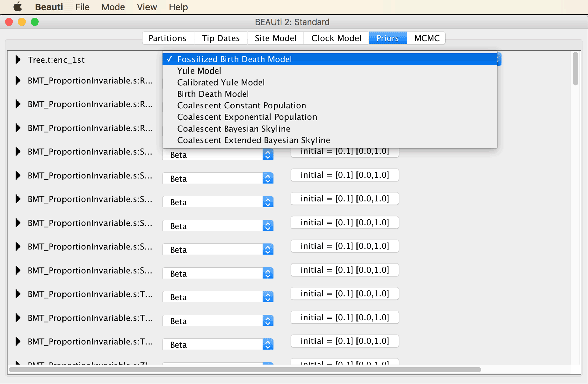Click initial value button of first s:T... row

coord(345,294)
